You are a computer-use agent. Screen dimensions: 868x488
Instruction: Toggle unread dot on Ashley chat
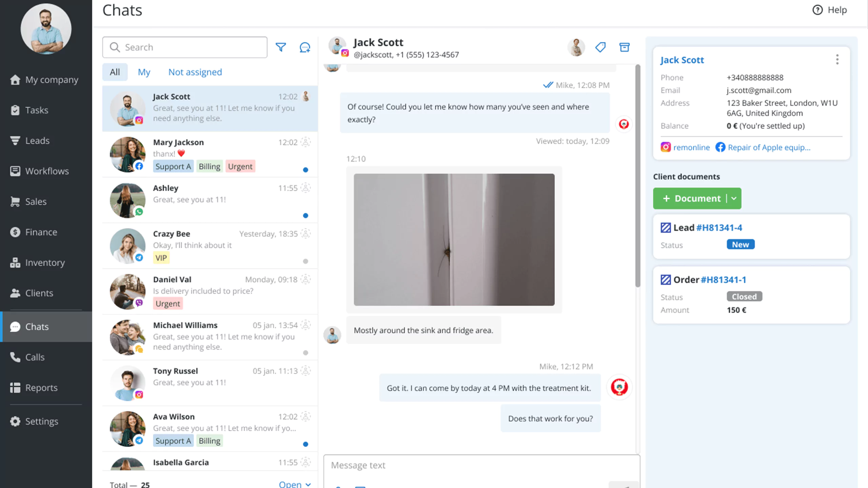coord(305,216)
